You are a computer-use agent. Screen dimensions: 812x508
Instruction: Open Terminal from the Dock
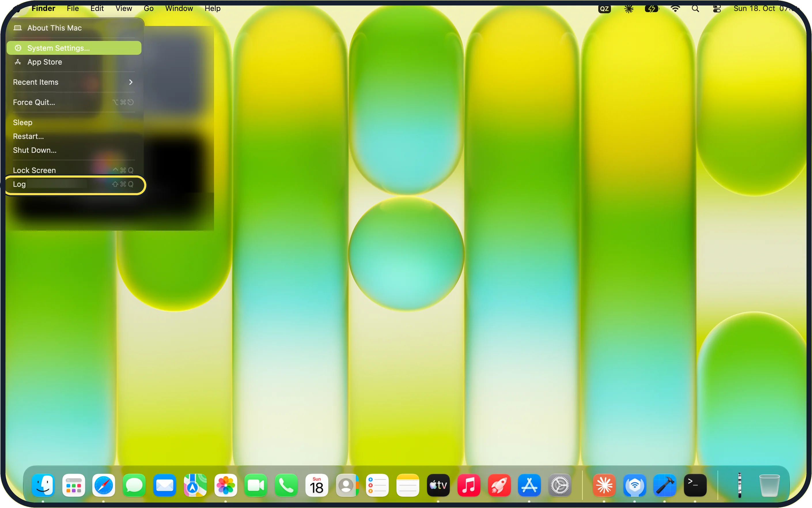coord(695,485)
